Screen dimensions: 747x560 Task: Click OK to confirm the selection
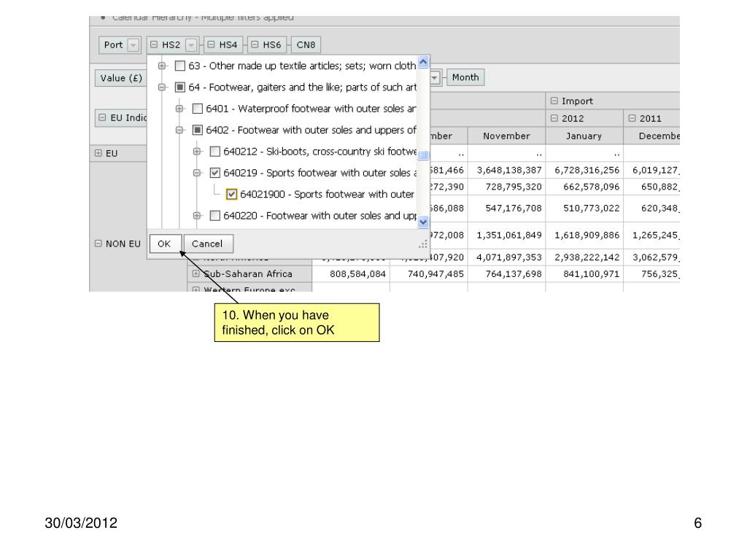point(164,244)
